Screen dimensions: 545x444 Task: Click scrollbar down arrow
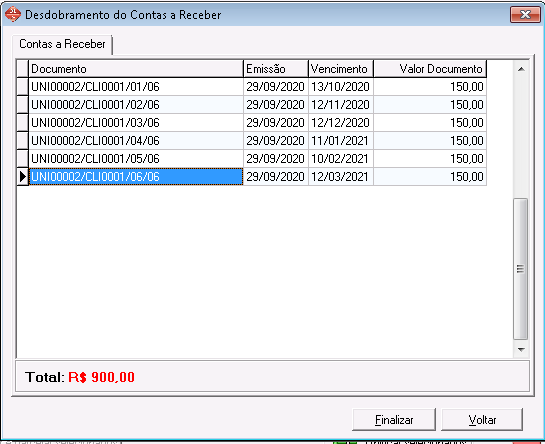(521, 349)
